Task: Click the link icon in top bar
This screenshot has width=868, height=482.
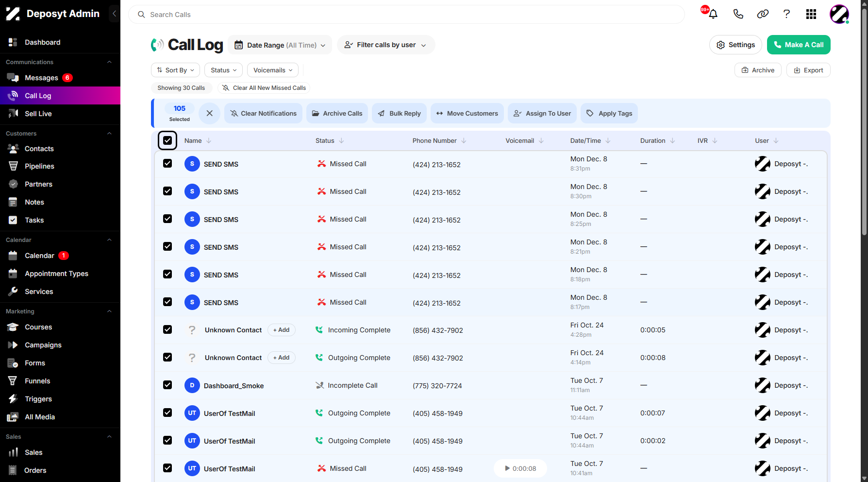Action: (763, 14)
